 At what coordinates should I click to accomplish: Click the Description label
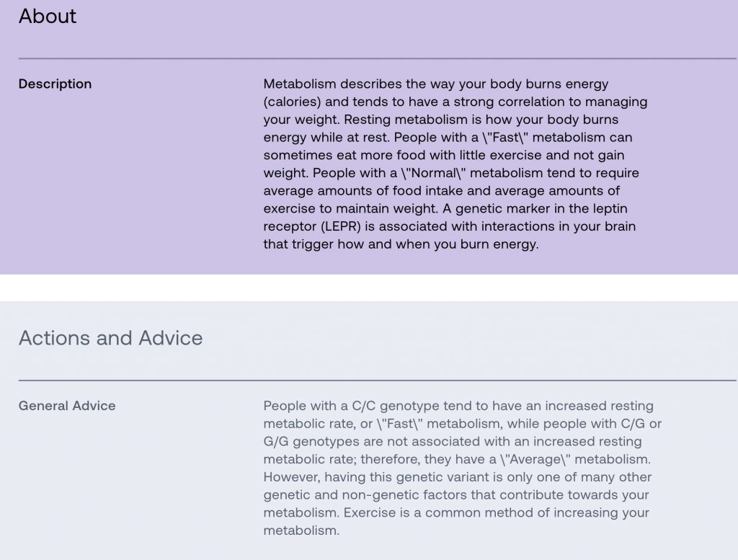pos(55,84)
